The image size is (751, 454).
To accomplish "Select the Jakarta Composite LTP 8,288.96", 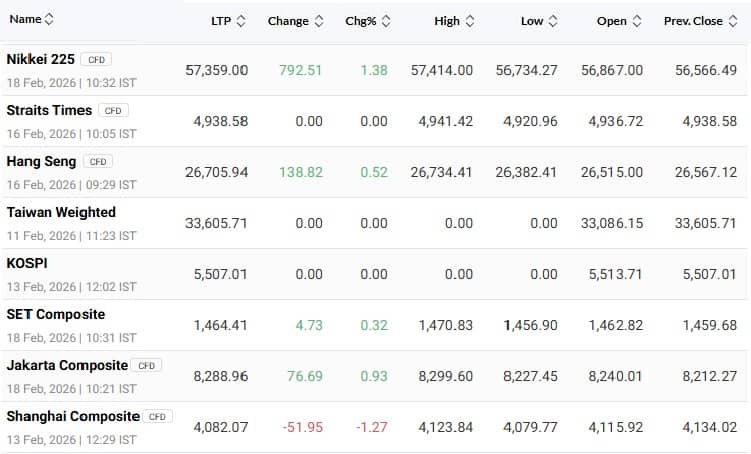I will pos(221,376).
